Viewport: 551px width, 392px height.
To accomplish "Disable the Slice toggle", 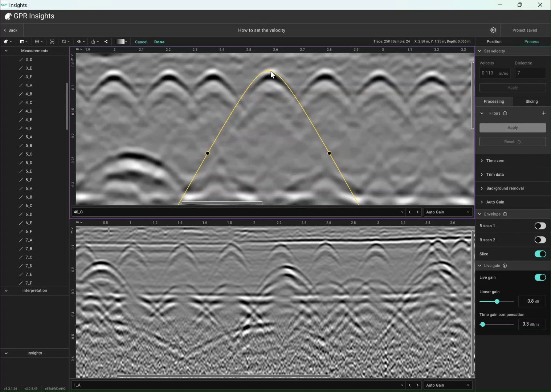I will coord(540,254).
